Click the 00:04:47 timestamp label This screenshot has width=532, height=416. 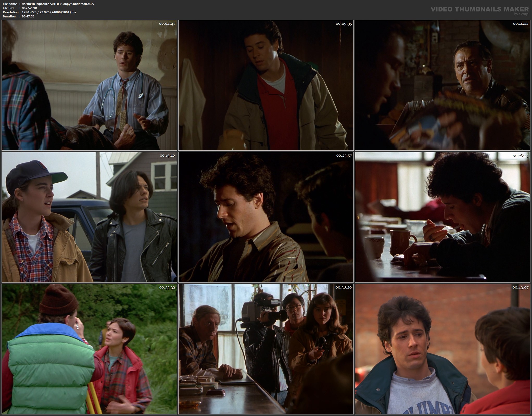[167, 24]
